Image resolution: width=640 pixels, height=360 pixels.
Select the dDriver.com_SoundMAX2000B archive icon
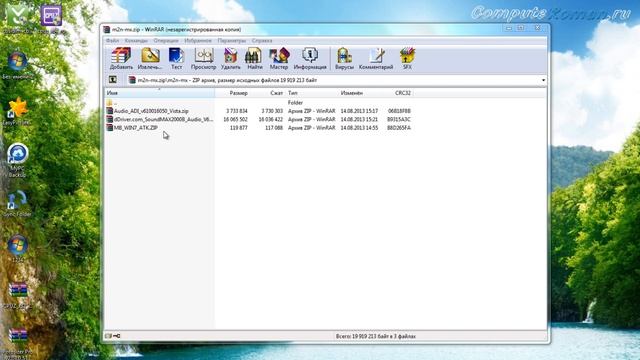click(x=109, y=119)
